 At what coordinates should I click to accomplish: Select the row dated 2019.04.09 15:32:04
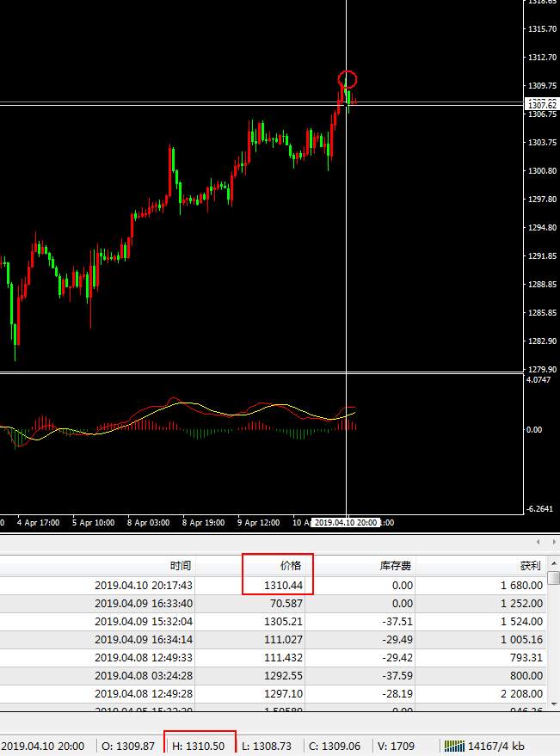(273, 622)
